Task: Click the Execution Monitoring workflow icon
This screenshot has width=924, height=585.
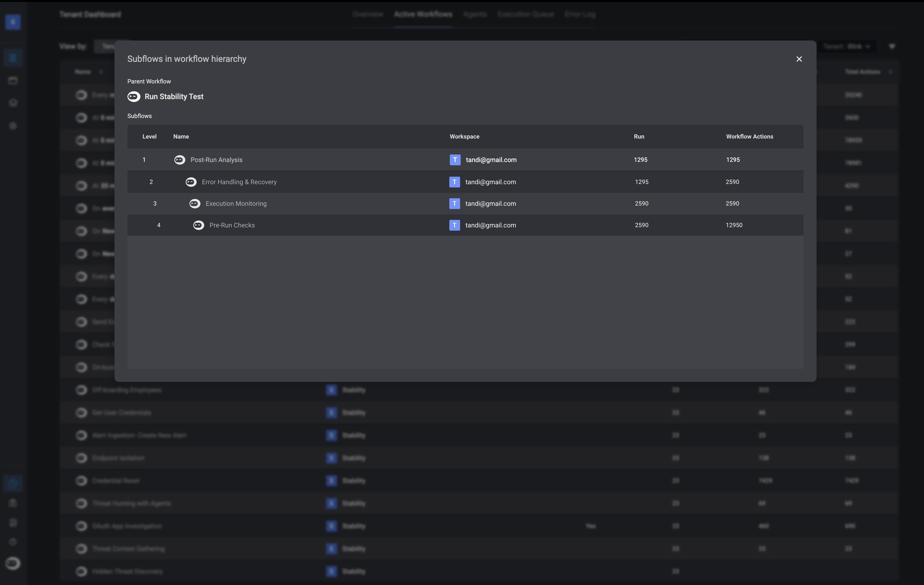Action: (195, 204)
